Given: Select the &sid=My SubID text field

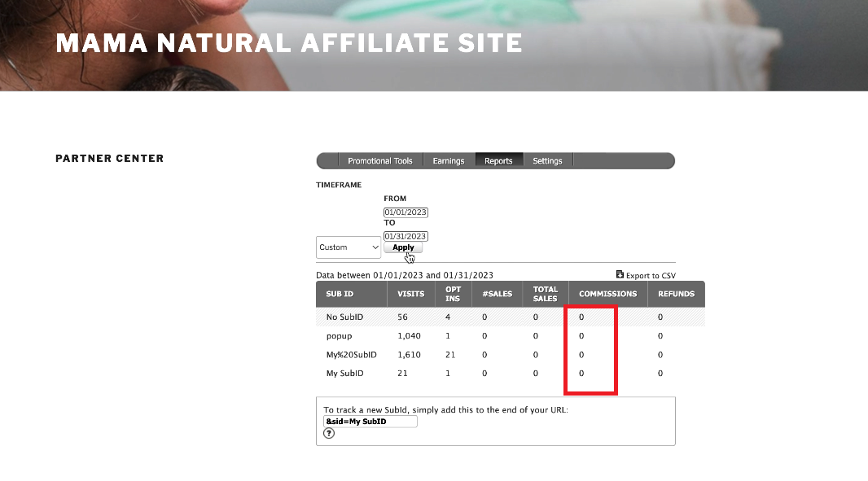Looking at the screenshot, I should pos(370,422).
